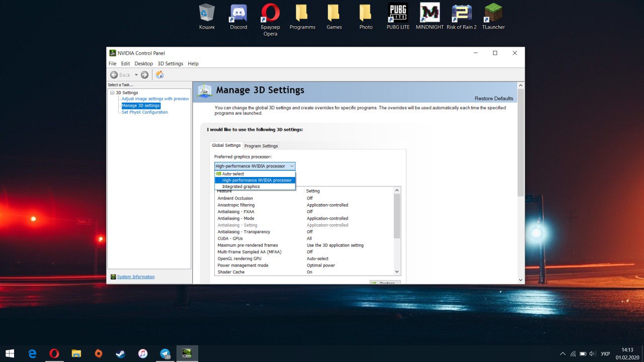Choose Auto-select from the dropdown list
This screenshot has width=644, height=362.
pyautogui.click(x=255, y=173)
